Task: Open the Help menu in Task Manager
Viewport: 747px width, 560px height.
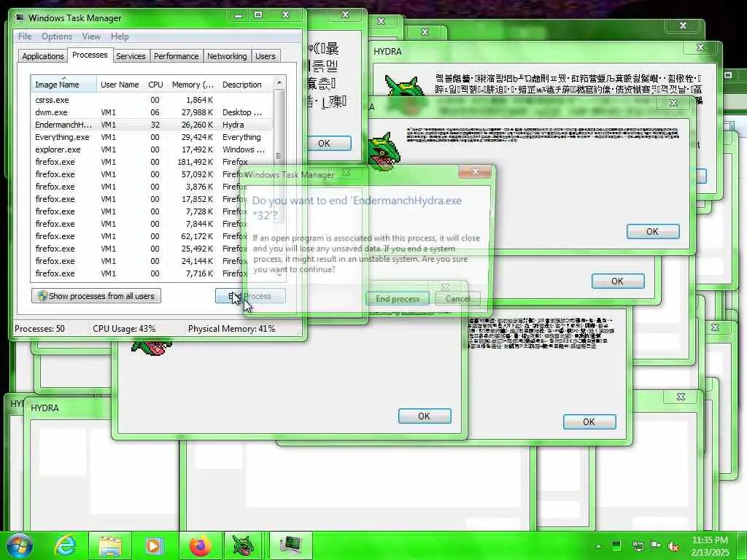Action: tap(120, 36)
